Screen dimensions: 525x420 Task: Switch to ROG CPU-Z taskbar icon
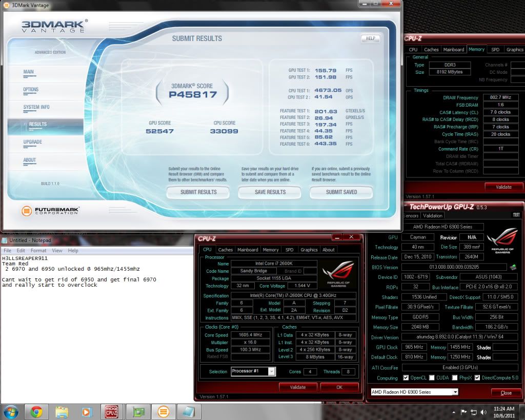coord(111,412)
